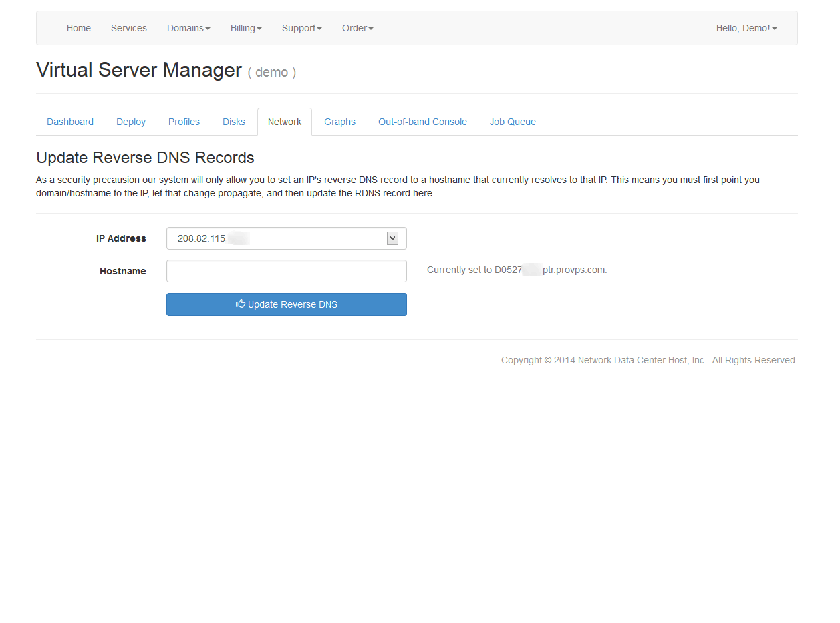Viewport: 840px width, 623px height.
Task: Open the Hello, Demo! user menu
Action: pos(746,28)
